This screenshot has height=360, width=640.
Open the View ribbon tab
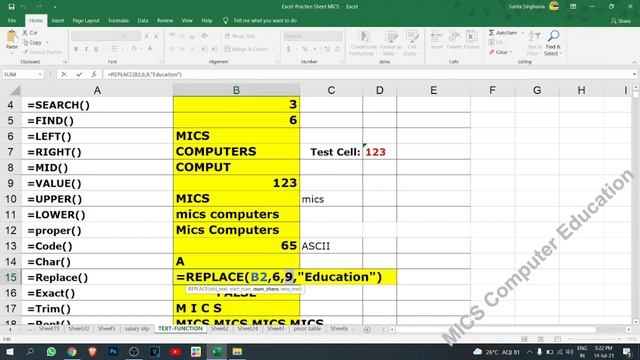pos(187,20)
